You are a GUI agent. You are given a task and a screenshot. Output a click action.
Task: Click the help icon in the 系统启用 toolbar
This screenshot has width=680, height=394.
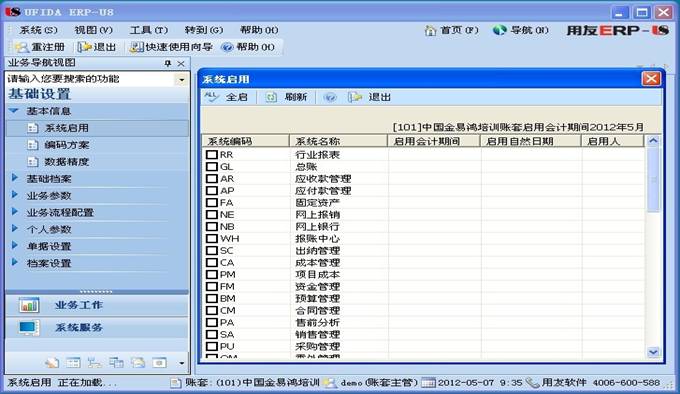click(330, 97)
